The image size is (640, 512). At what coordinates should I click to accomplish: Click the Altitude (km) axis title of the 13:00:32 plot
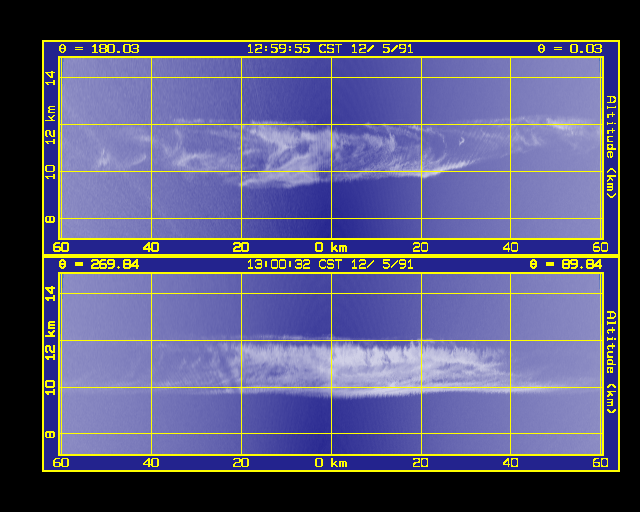coord(611,363)
